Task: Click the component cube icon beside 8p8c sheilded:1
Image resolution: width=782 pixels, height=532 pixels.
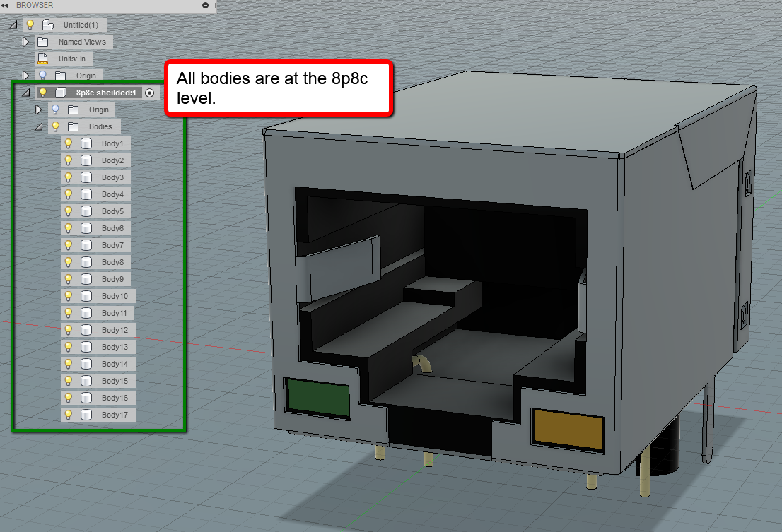Action: (x=60, y=92)
